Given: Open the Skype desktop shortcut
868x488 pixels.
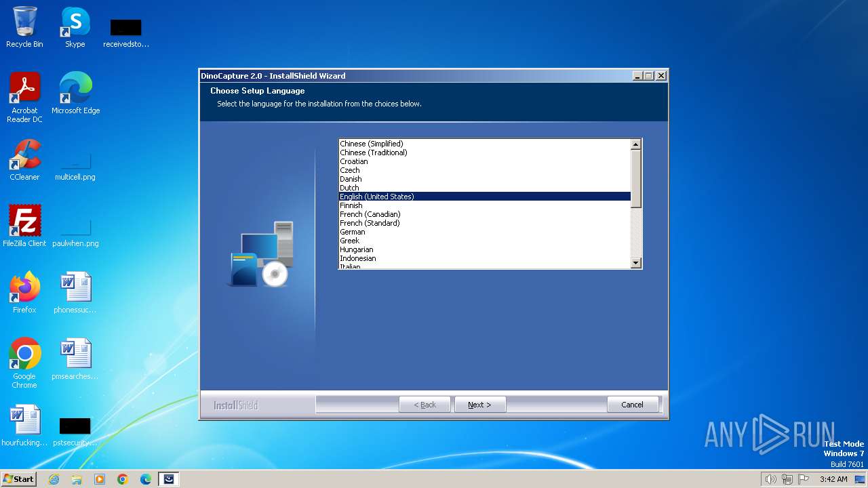Looking at the screenshot, I should tap(75, 27).
